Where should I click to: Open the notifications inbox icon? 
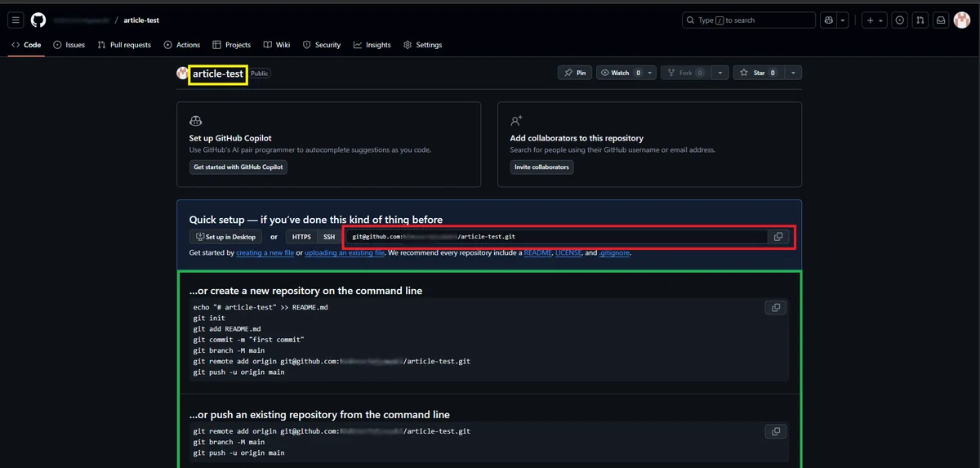tap(941, 20)
